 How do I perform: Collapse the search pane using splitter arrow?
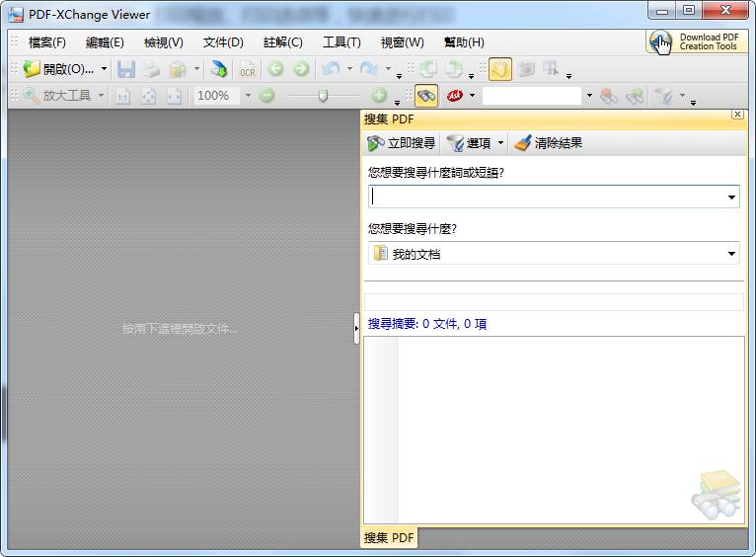click(356, 329)
